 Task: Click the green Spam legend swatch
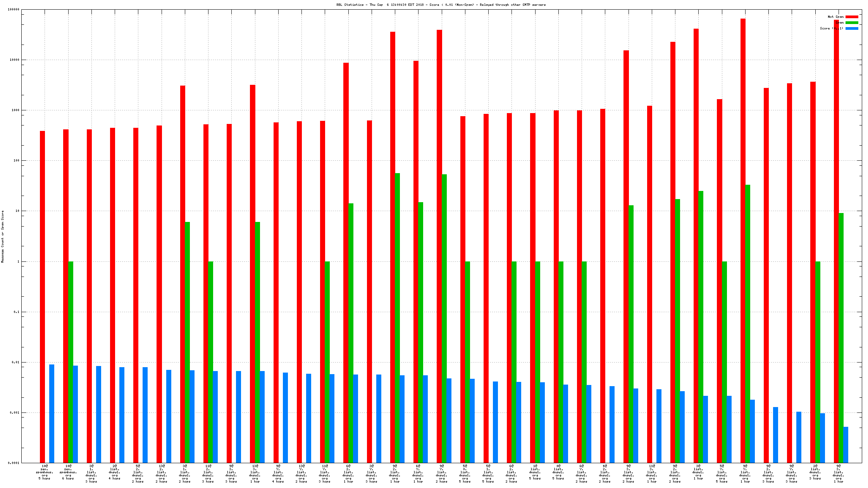[x=852, y=22]
